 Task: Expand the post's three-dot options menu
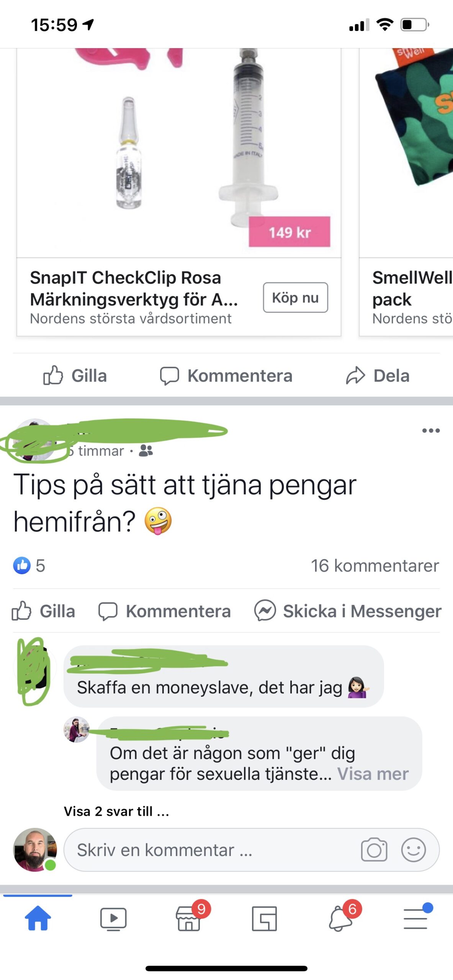431,431
